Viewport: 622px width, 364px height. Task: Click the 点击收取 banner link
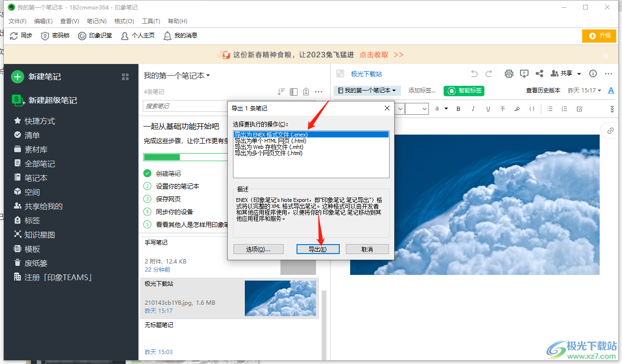point(374,55)
